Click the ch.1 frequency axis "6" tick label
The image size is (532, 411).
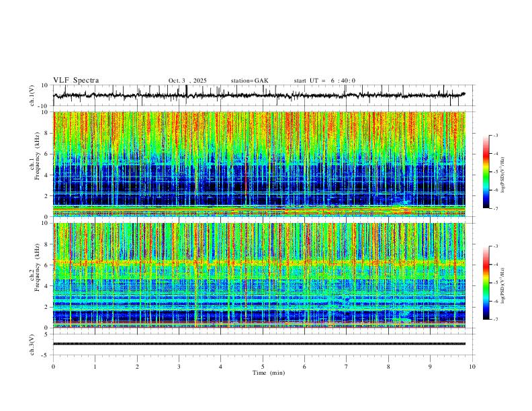tap(47, 154)
